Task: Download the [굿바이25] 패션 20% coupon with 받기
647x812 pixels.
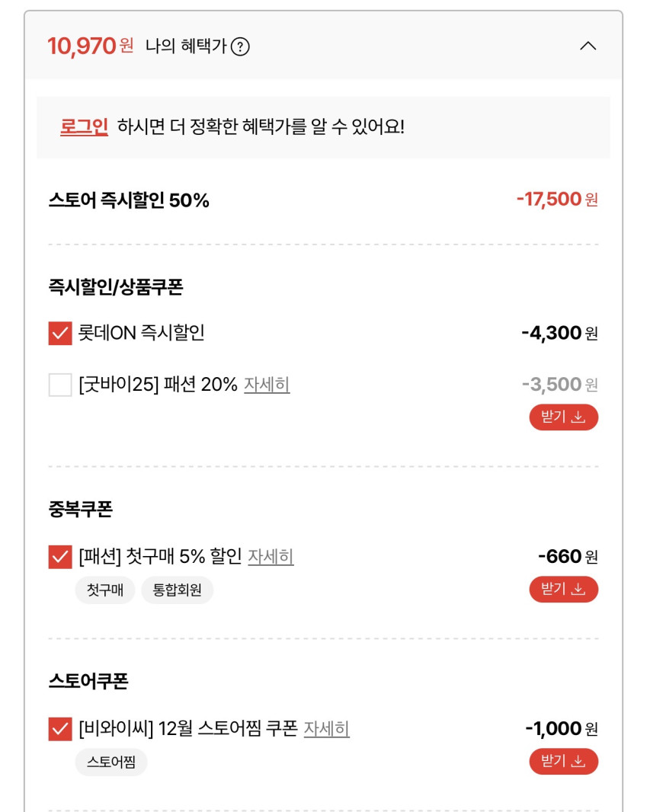Action: point(563,417)
